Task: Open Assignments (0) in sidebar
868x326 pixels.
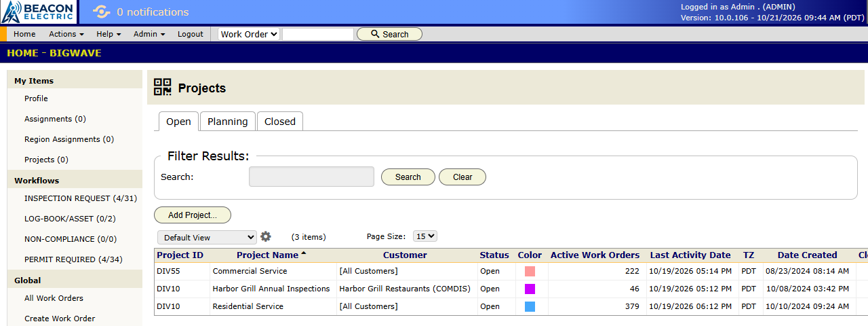Action: click(x=55, y=119)
